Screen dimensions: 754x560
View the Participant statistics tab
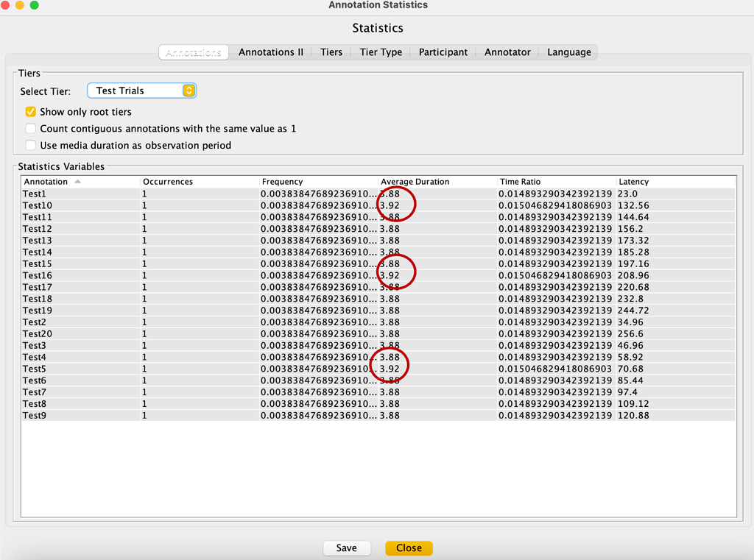point(443,52)
